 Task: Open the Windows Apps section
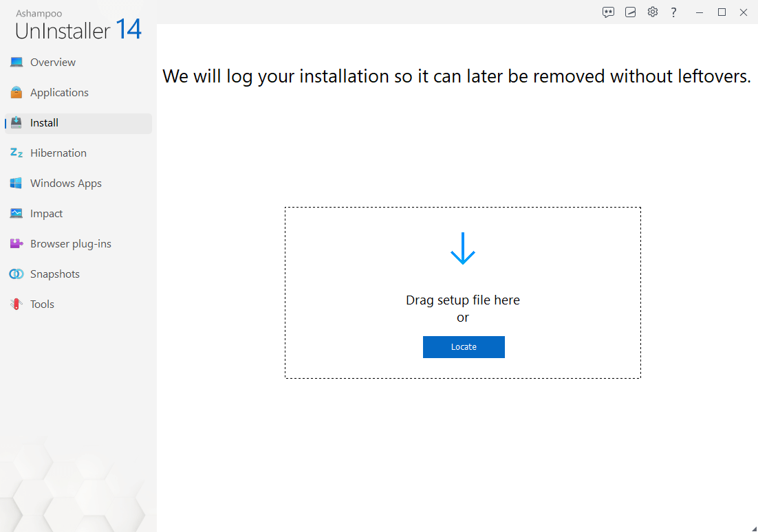tap(65, 184)
